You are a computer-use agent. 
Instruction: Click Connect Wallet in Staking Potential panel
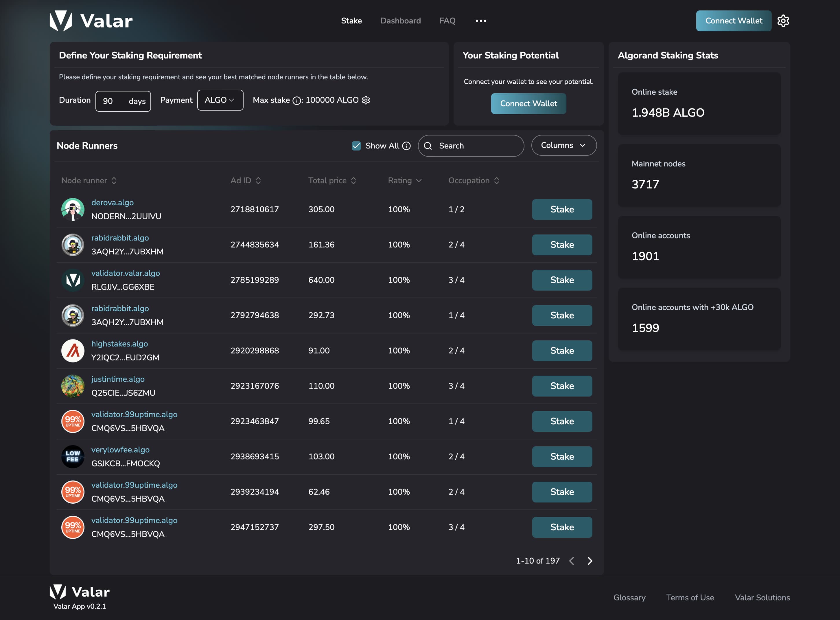pyautogui.click(x=528, y=104)
